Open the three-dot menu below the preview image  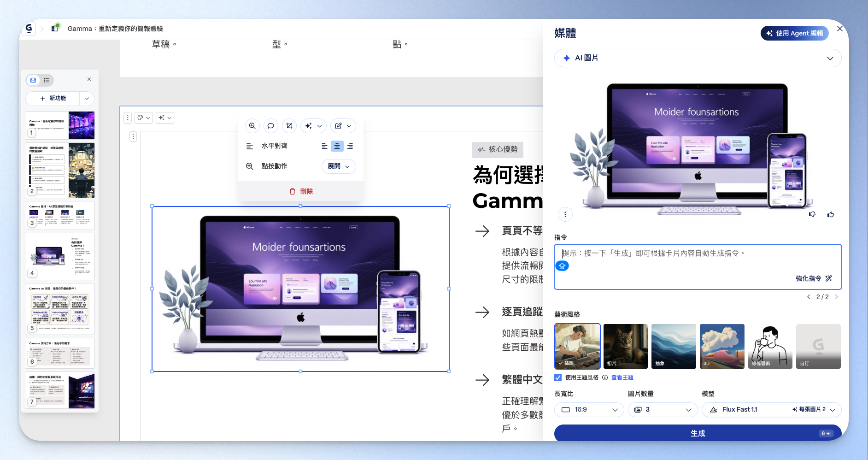[565, 214]
